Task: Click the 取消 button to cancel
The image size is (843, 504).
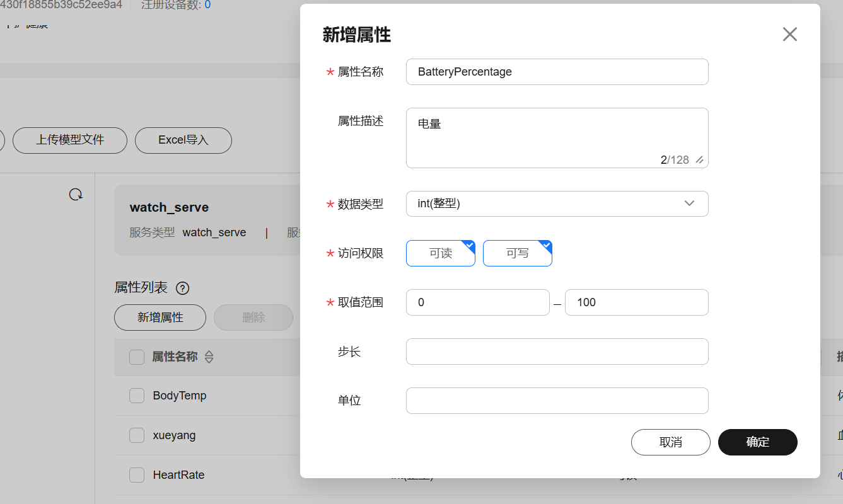Action: (x=671, y=442)
